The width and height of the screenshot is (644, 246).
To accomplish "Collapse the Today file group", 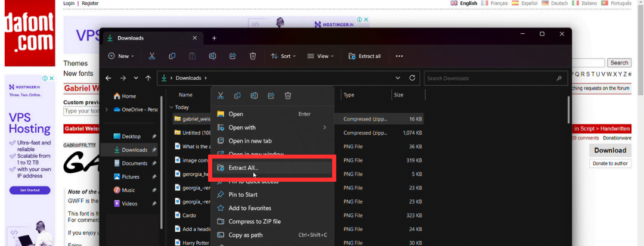I will pos(172,108).
